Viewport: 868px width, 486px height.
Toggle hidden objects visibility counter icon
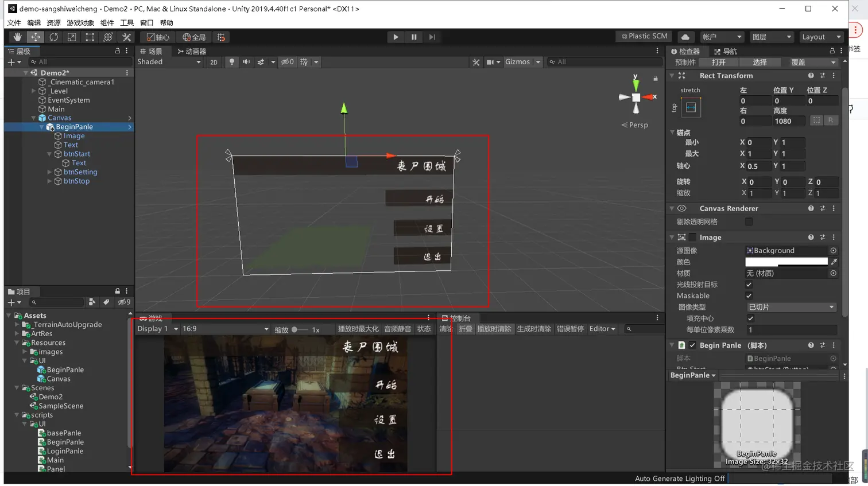tap(287, 62)
